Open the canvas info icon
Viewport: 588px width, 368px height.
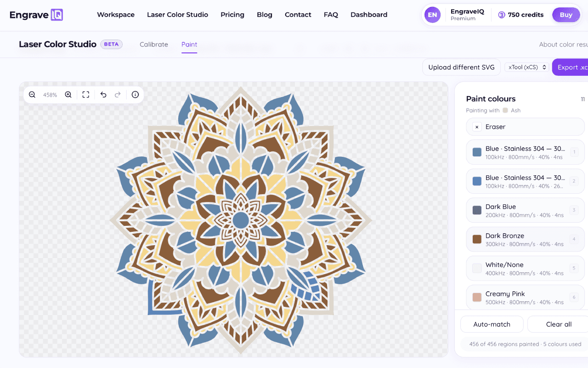[135, 95]
